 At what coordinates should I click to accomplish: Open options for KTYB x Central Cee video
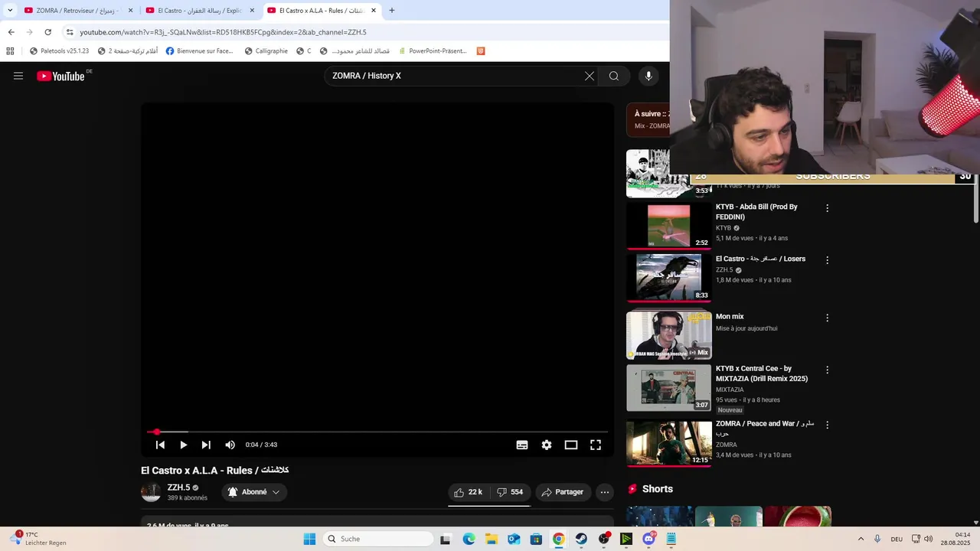[x=827, y=370]
